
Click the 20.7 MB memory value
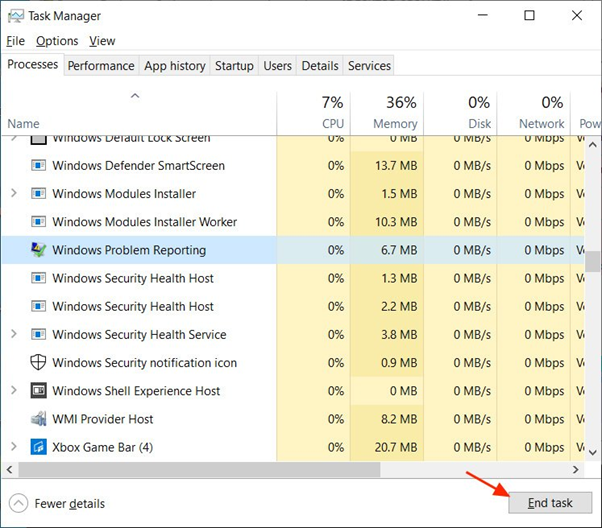[396, 447]
